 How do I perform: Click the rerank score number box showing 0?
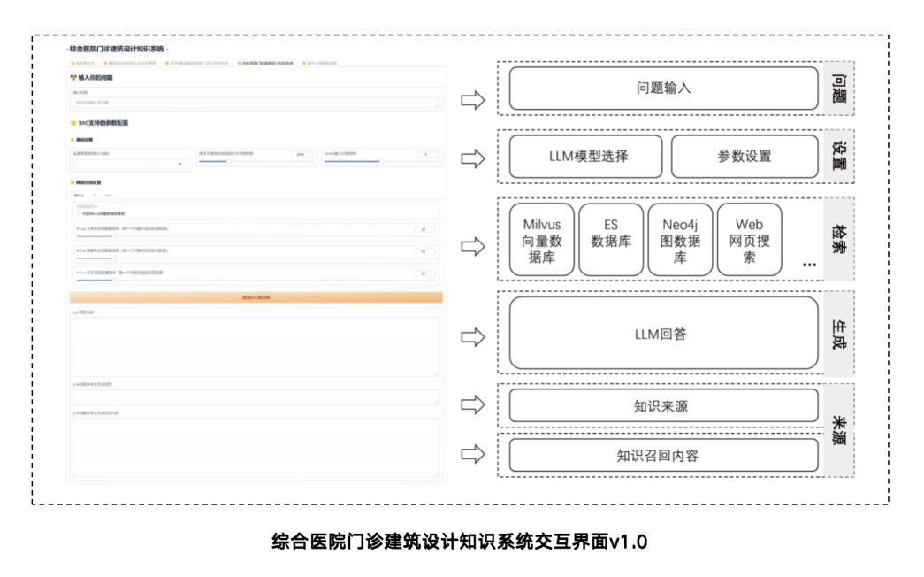pos(427,154)
